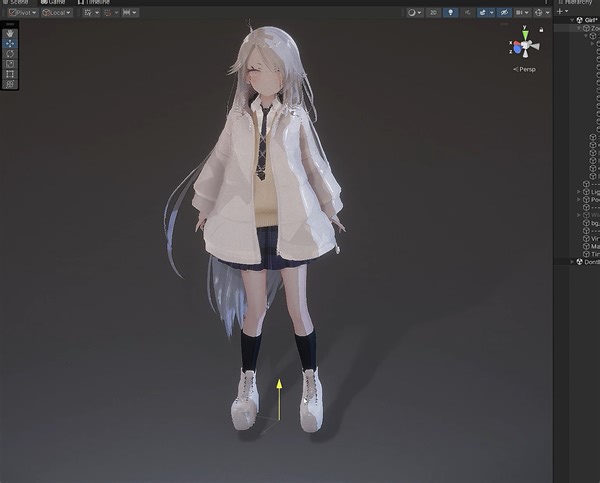Open the effects options dropdown arrow
The width and height of the screenshot is (600, 483).
coord(492,13)
